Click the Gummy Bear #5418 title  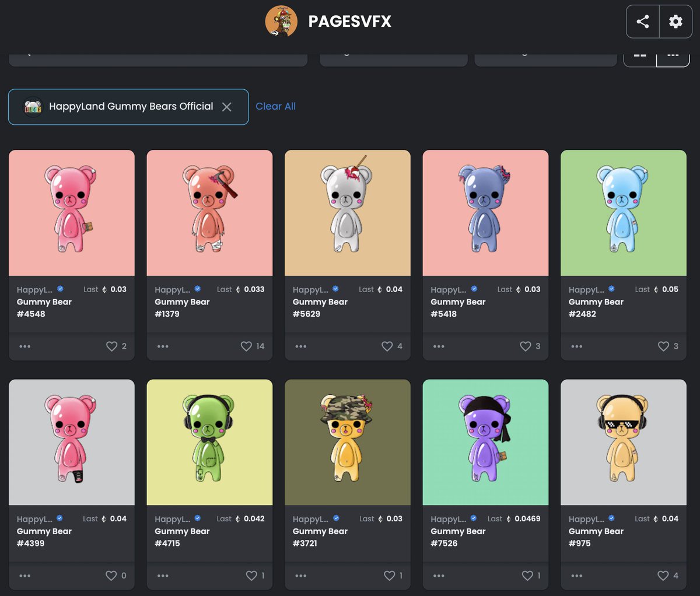pos(458,308)
